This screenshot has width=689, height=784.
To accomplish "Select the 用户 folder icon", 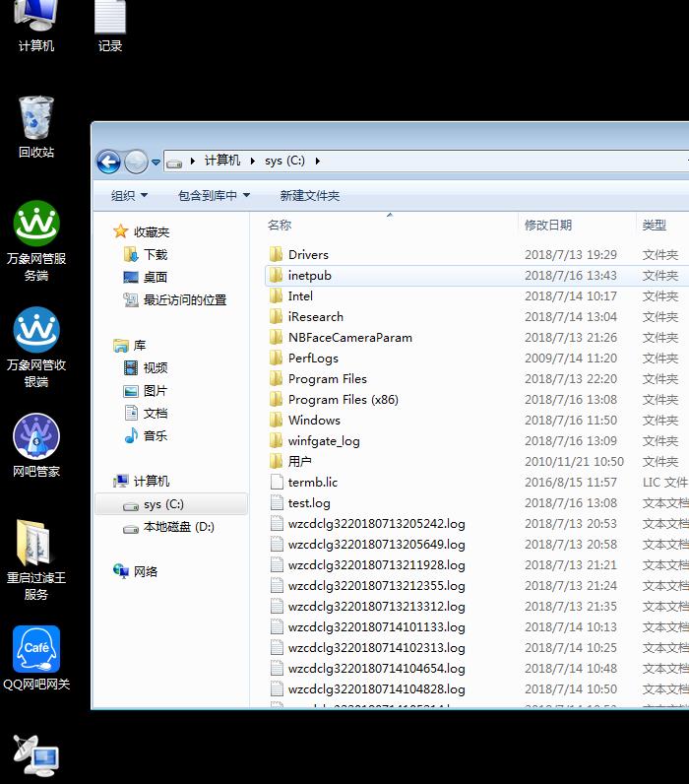I will pyautogui.click(x=276, y=462).
